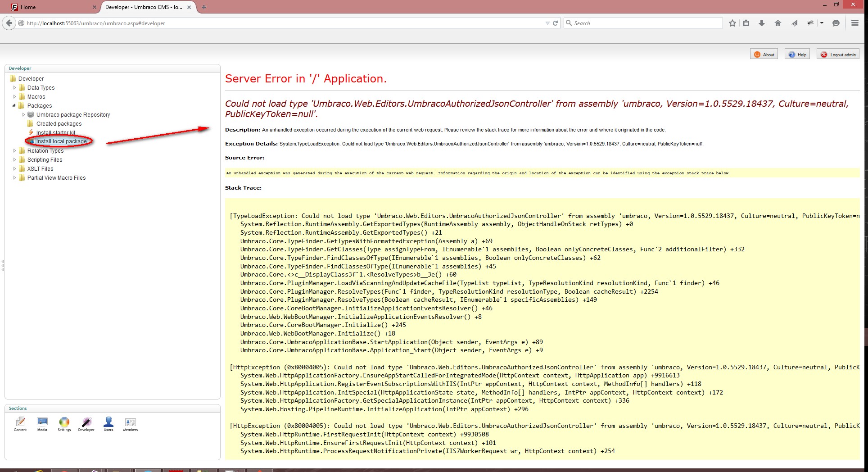868x472 pixels.
Task: Open a new browser tab
Action: tap(203, 7)
